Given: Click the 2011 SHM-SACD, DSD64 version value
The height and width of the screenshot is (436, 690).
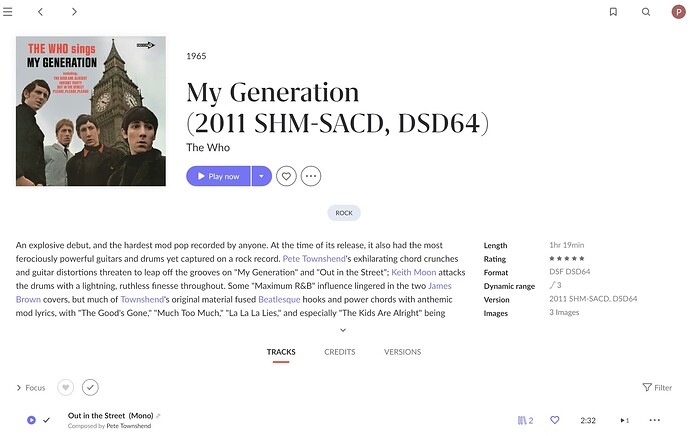Looking at the screenshot, I should 593,299.
